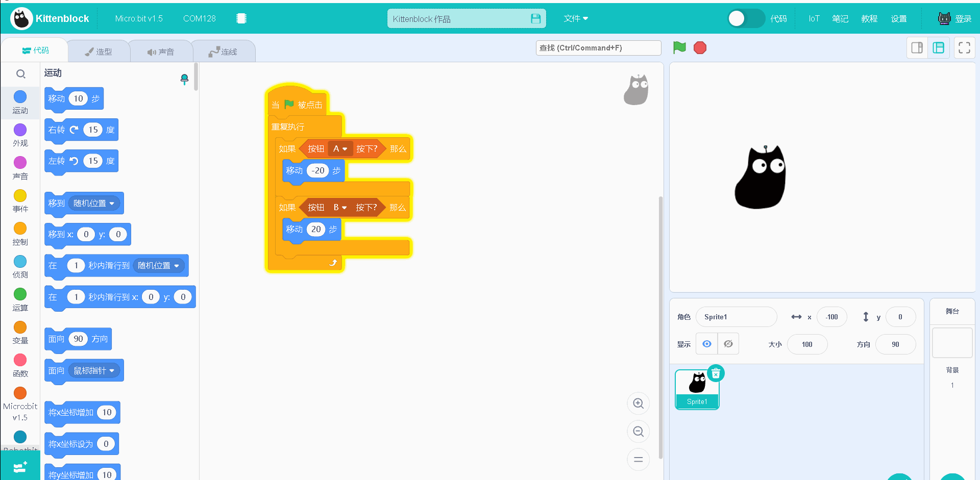Expand 随机位置 dropdown in glide block
The height and width of the screenshot is (480, 980).
159,265
